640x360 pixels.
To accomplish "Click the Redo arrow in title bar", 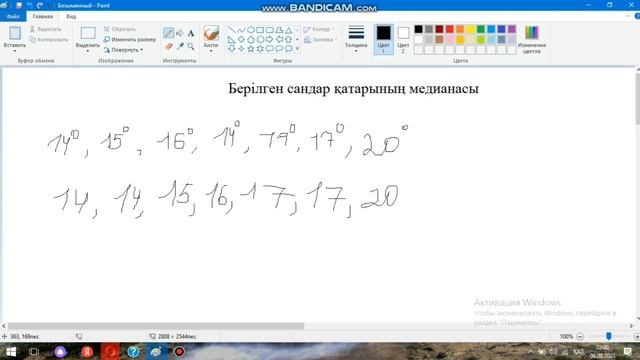I will [x=40, y=5].
